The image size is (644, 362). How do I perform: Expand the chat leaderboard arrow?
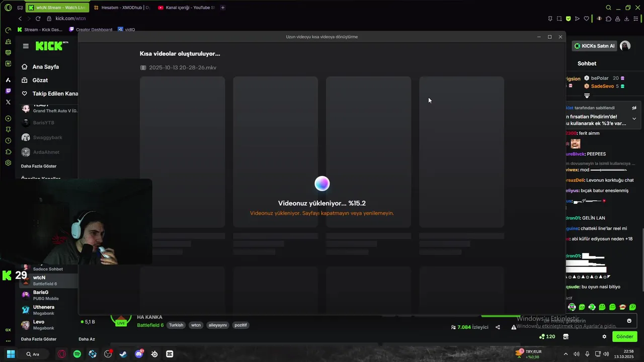pyautogui.click(x=587, y=96)
